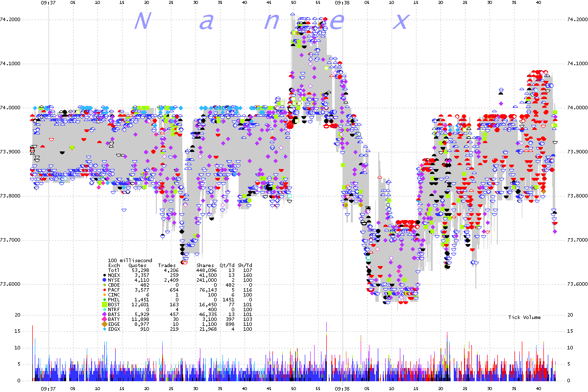This screenshot has width=588, height=392.
Task: Click NYSE shares value 241,000
Action: pyautogui.click(x=207, y=280)
